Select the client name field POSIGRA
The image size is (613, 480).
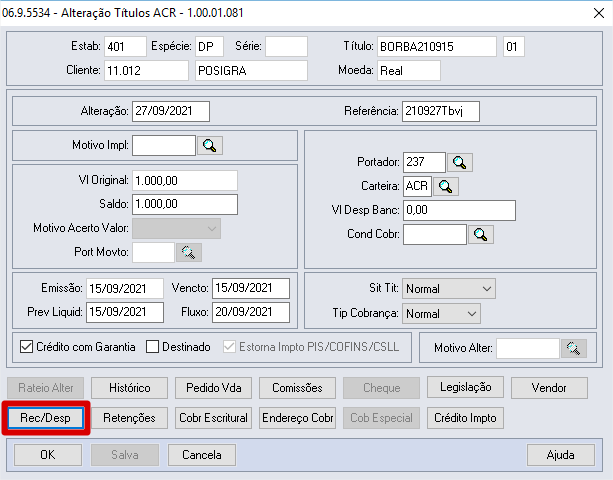click(x=251, y=71)
